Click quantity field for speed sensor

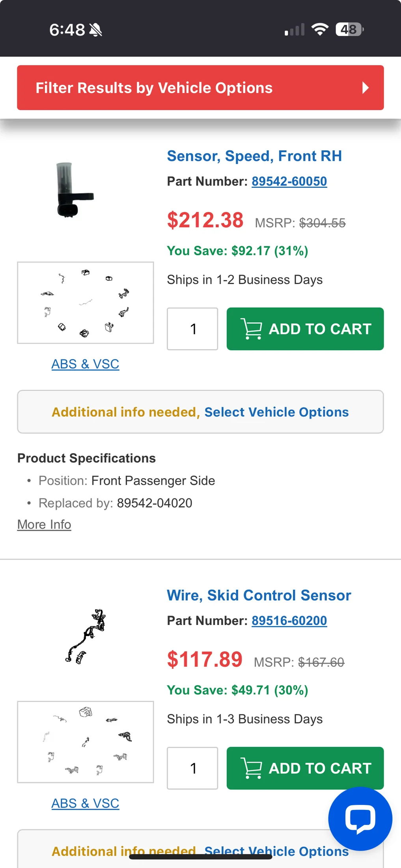point(192,329)
